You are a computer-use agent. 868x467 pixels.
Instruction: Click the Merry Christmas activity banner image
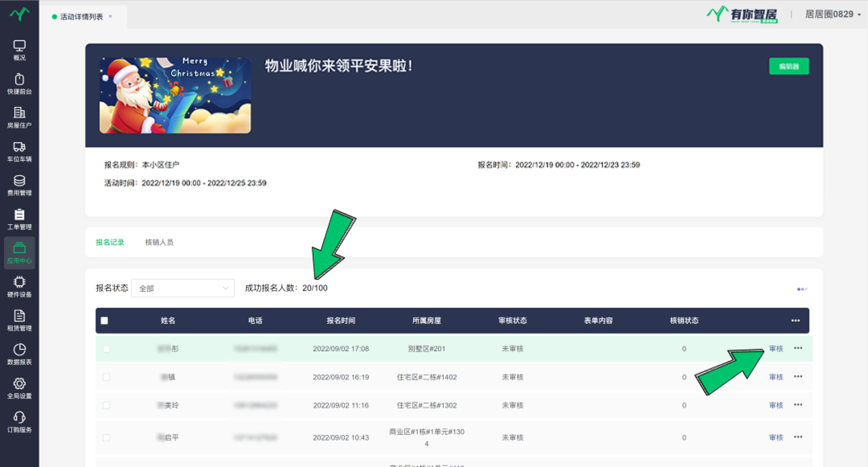[x=174, y=95]
